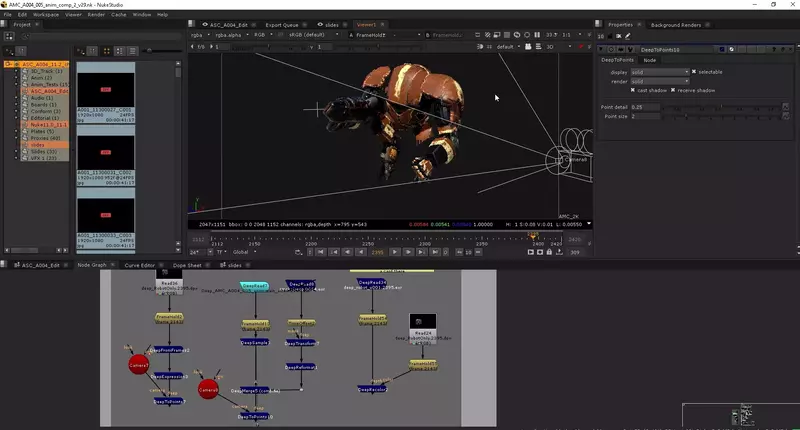Jump to first frame of timeline

(321, 252)
